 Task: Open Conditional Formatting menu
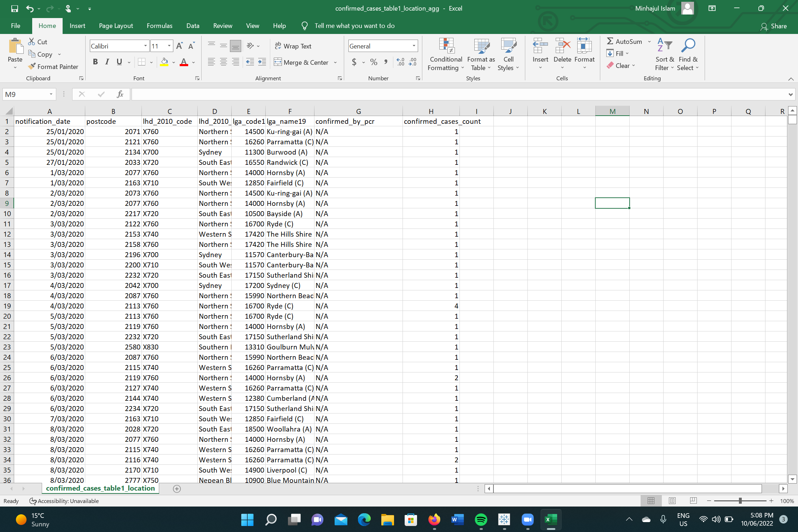pyautogui.click(x=446, y=54)
